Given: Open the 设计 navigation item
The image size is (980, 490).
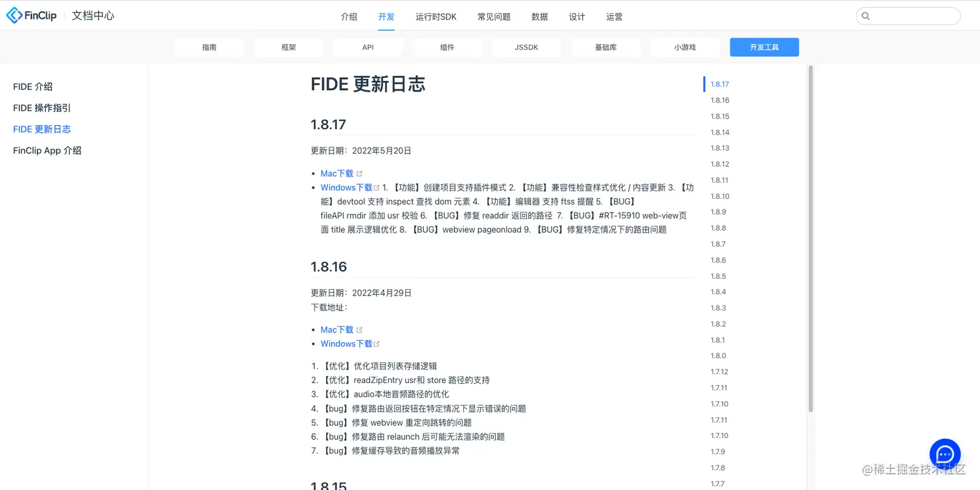Looking at the screenshot, I should click(577, 17).
